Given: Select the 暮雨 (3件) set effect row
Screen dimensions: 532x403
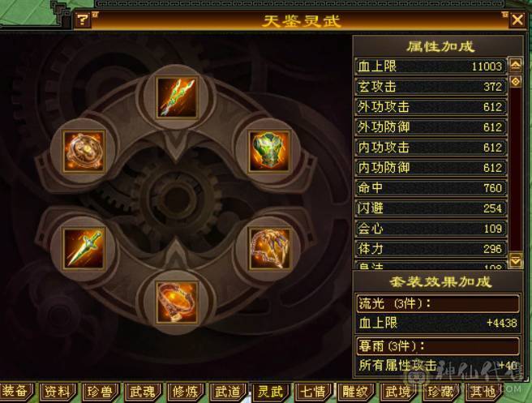Looking at the screenshot, I should tap(438, 346).
